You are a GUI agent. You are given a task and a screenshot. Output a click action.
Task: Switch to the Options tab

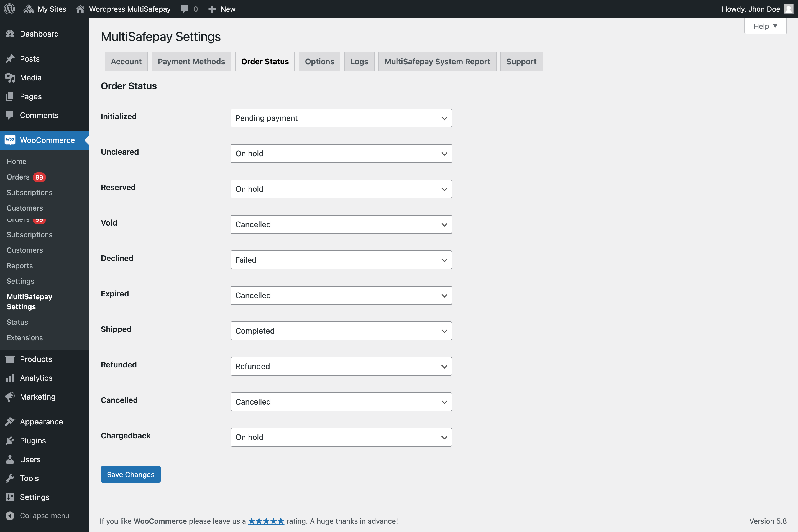tap(319, 62)
